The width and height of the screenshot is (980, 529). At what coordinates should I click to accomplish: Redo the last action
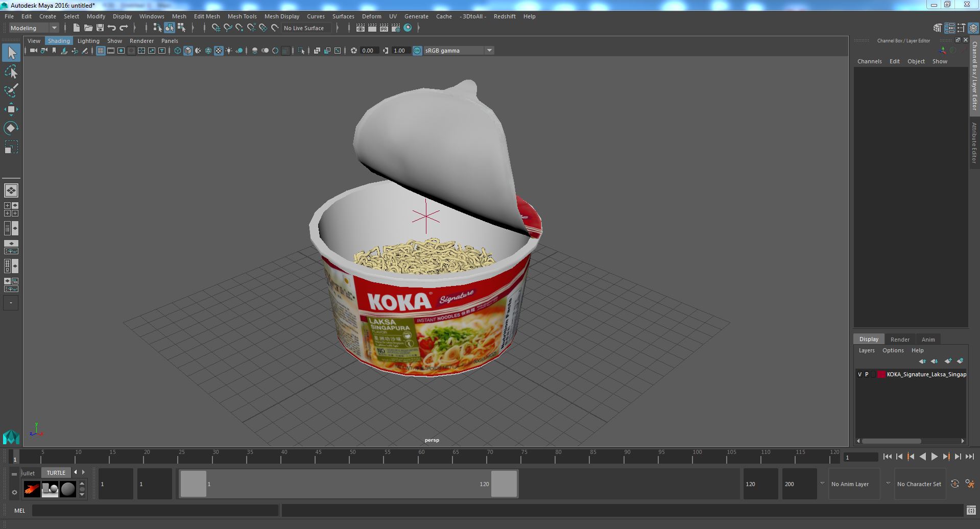click(124, 28)
